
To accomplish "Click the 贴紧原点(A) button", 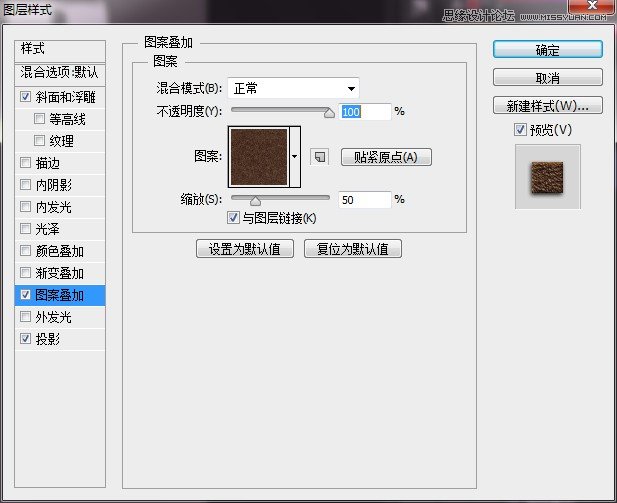I will [x=386, y=157].
